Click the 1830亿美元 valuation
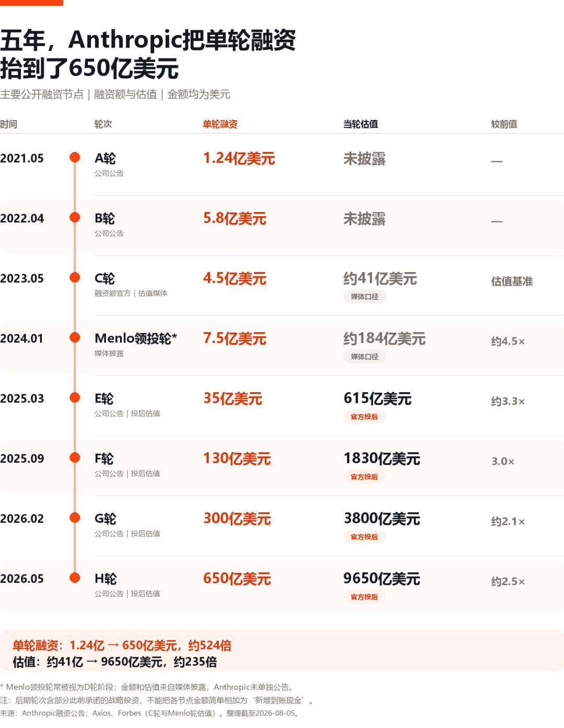The width and height of the screenshot is (564, 728). pyautogui.click(x=382, y=459)
